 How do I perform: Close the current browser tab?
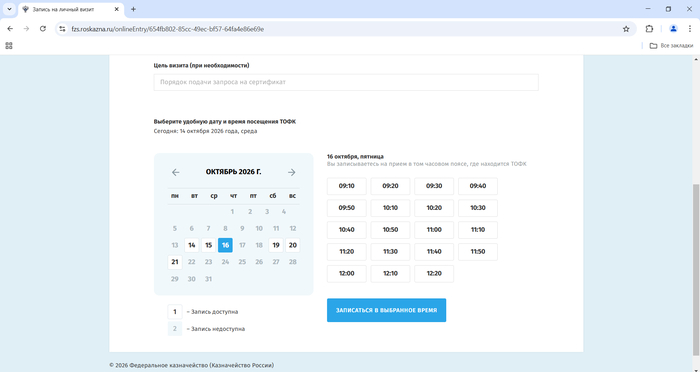(x=117, y=9)
